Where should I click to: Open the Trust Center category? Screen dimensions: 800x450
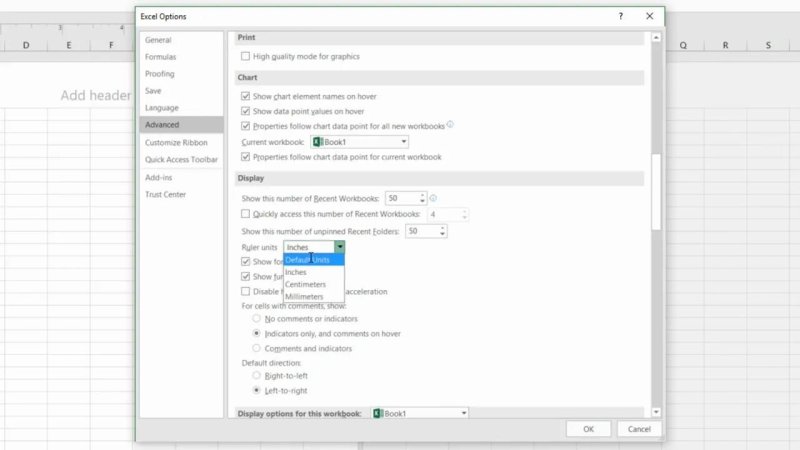pyautogui.click(x=181, y=194)
